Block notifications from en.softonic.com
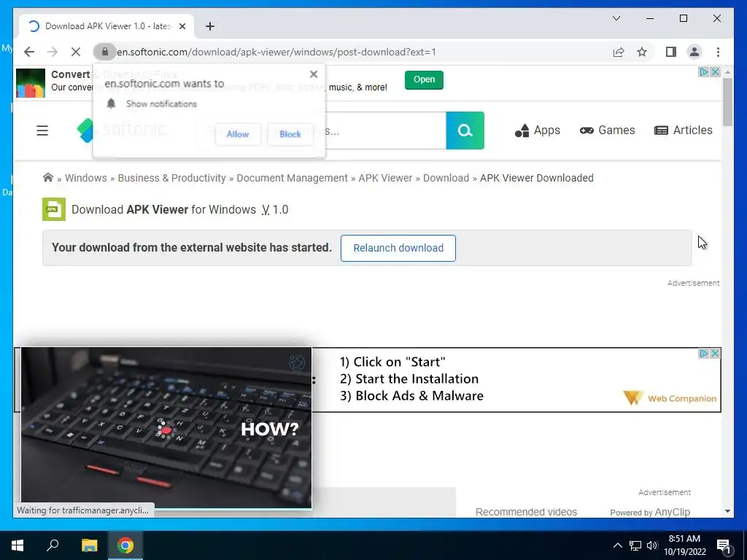Viewport: 747px width, 560px height. 290,134
